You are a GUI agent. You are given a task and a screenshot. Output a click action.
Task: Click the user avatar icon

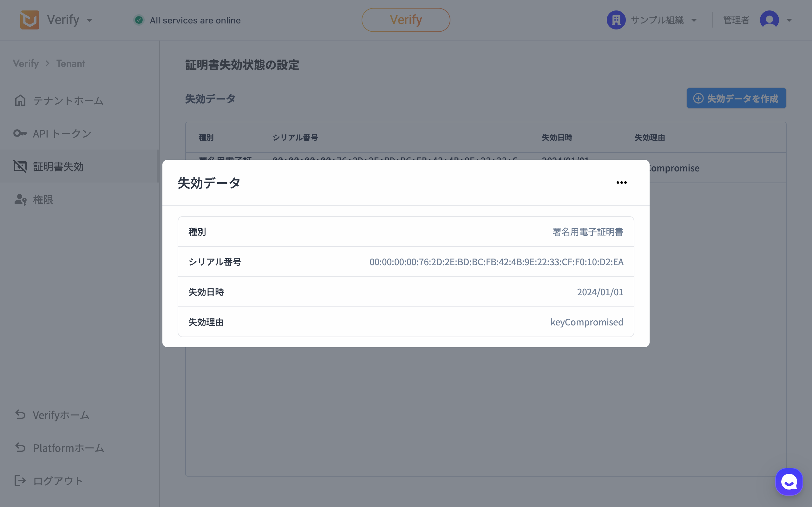point(769,20)
